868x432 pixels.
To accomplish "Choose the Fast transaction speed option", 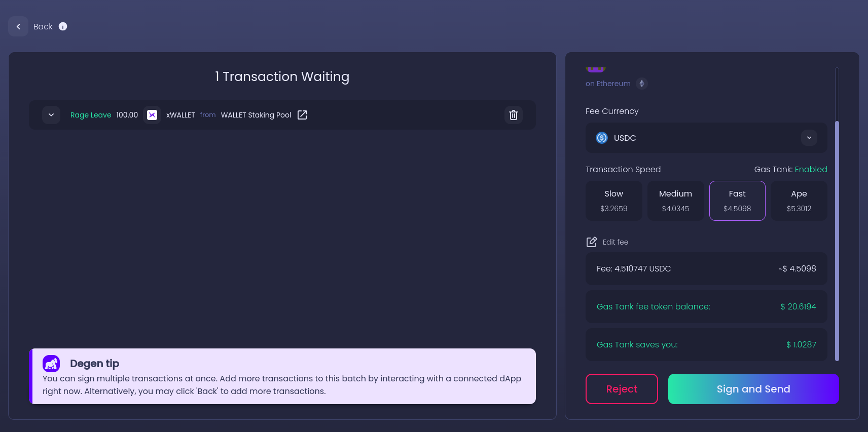I will (x=737, y=201).
